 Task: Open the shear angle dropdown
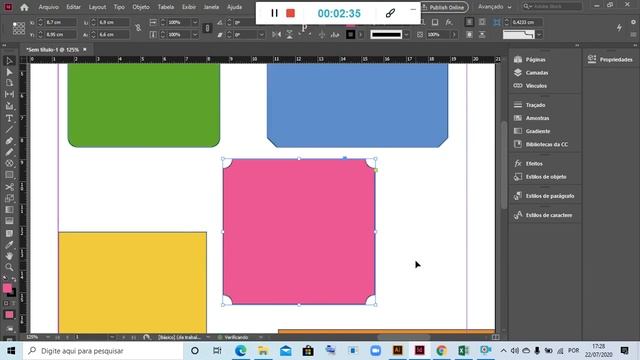(x=261, y=35)
